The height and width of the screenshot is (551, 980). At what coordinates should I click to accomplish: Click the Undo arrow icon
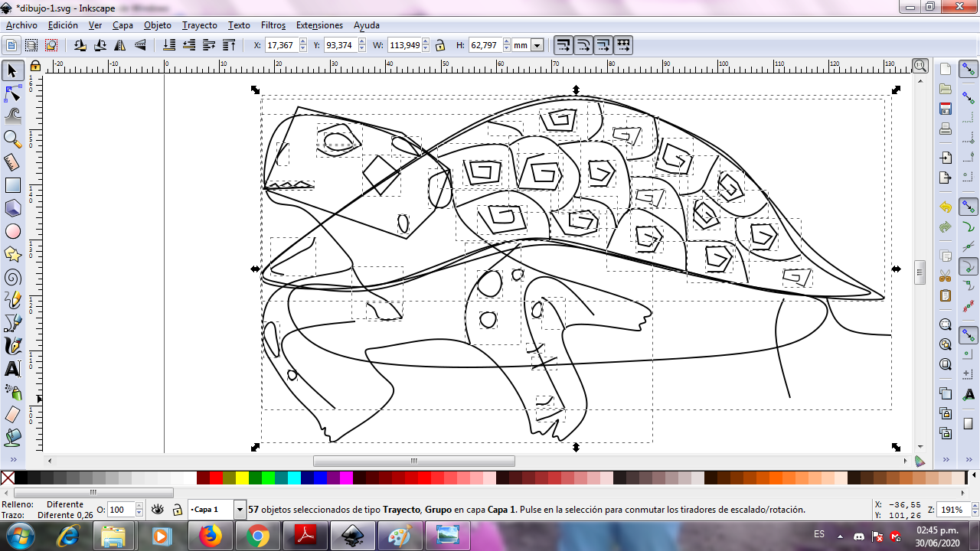point(946,207)
